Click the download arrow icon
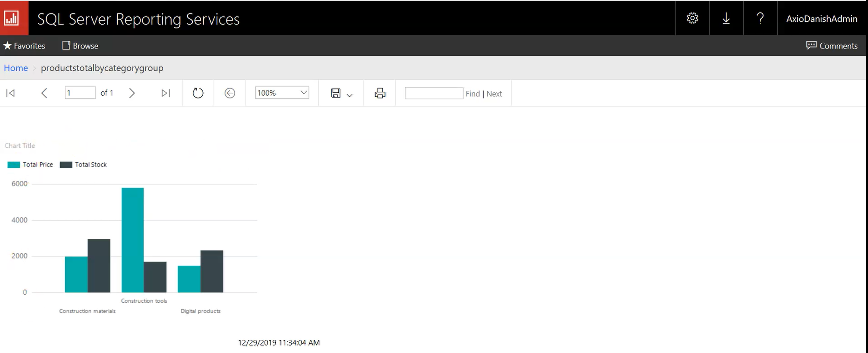Screen dimensions: 868x353 [726, 18]
